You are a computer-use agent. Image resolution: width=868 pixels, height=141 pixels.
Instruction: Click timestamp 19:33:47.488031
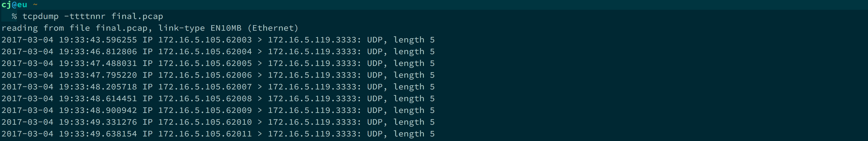click(98, 64)
